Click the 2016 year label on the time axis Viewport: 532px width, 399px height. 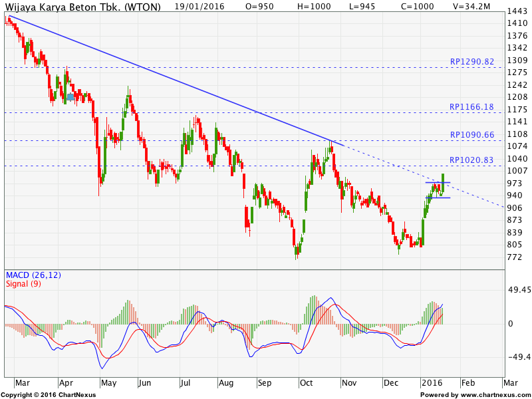(x=432, y=383)
